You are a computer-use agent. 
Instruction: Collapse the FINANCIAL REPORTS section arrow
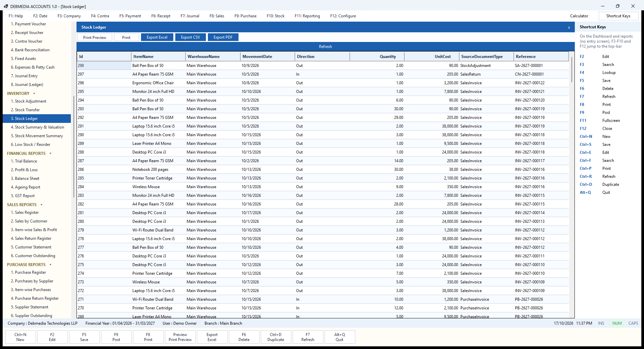[x=50, y=154]
